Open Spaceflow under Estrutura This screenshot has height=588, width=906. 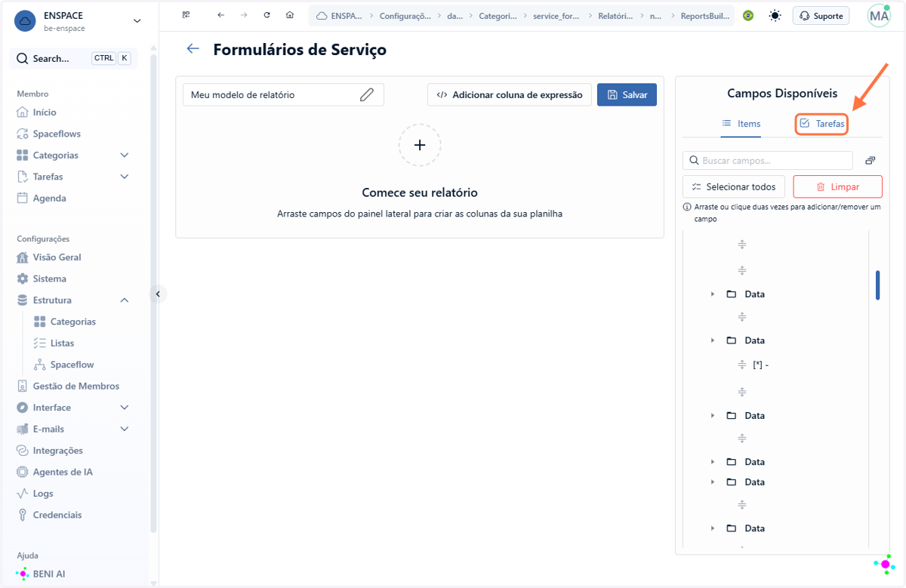coord(72,365)
